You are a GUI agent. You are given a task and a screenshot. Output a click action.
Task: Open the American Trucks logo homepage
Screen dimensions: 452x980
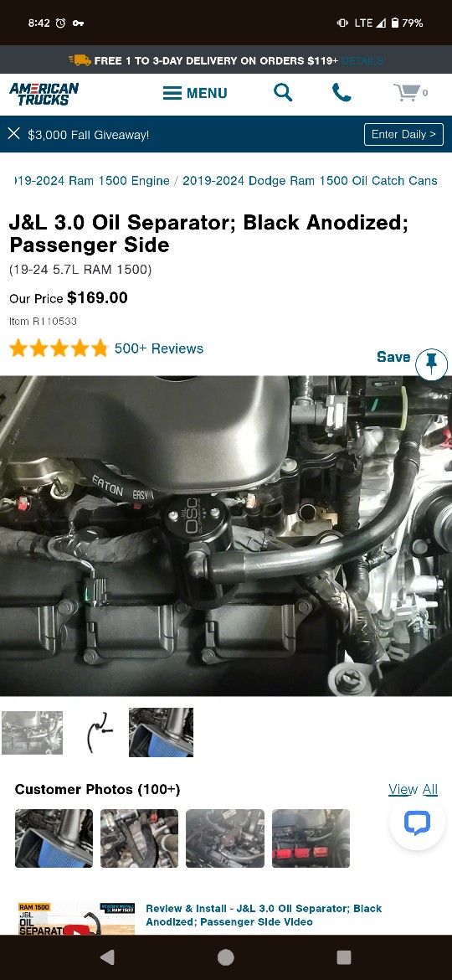pyautogui.click(x=44, y=94)
